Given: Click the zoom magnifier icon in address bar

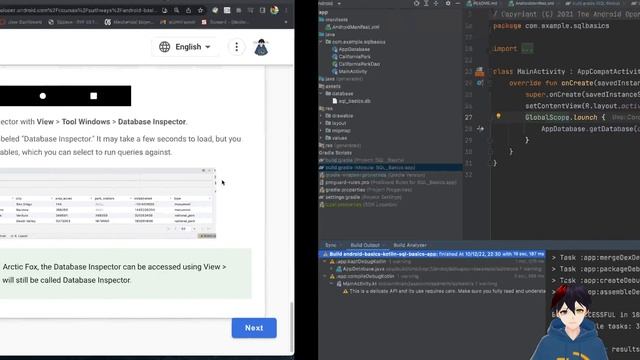Looking at the screenshot, I should (176, 10).
